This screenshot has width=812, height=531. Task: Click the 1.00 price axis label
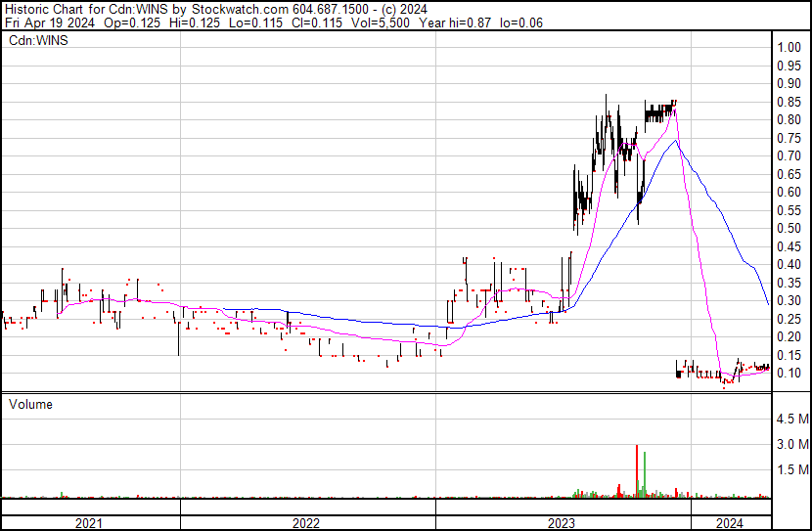click(789, 48)
